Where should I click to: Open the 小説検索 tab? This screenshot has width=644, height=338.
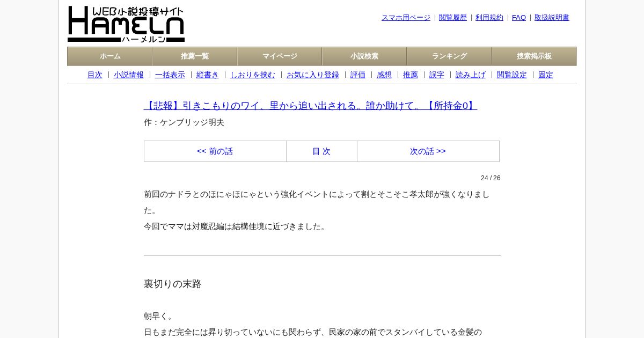[x=364, y=56]
